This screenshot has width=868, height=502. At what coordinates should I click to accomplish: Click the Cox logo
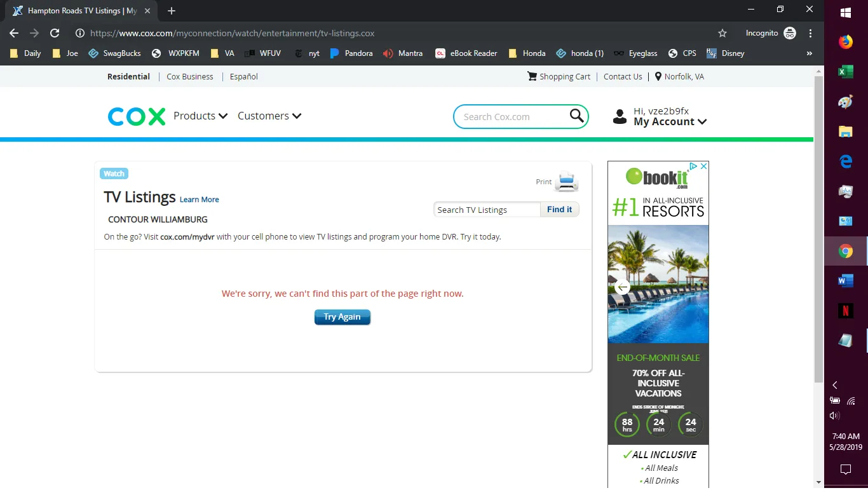(x=137, y=116)
